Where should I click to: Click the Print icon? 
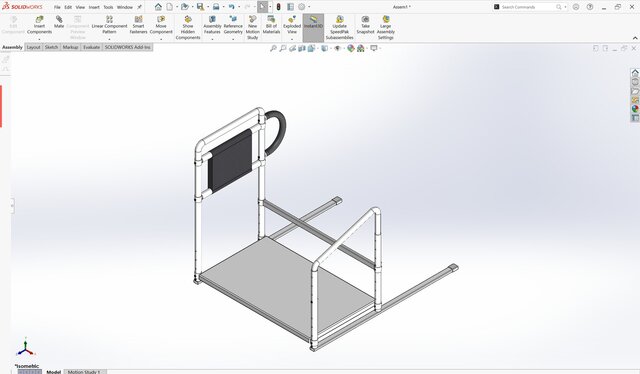(216, 7)
